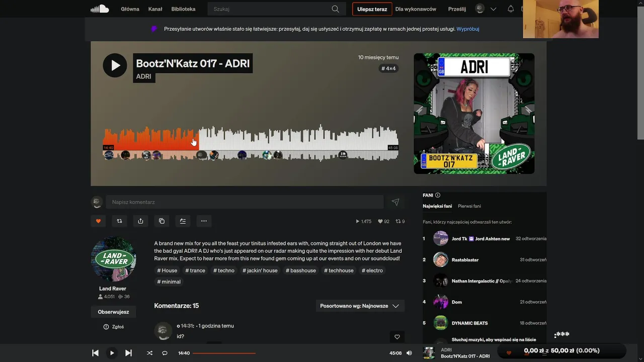Like the 'id?' comment
The image size is (644, 362).
tap(397, 337)
